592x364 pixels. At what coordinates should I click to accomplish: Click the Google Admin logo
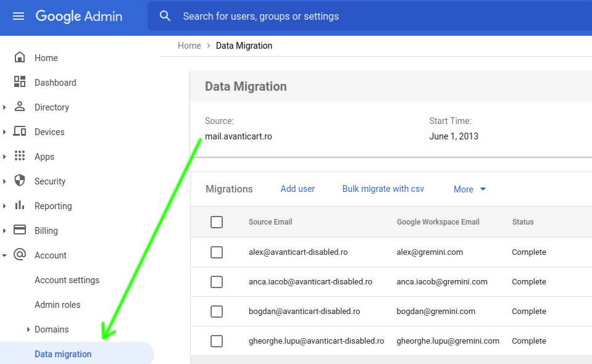[x=79, y=16]
